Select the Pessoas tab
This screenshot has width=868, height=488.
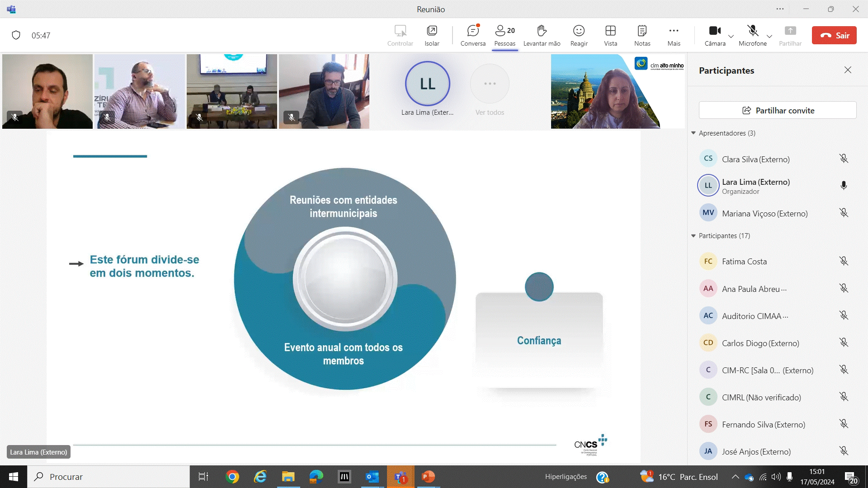[505, 35]
